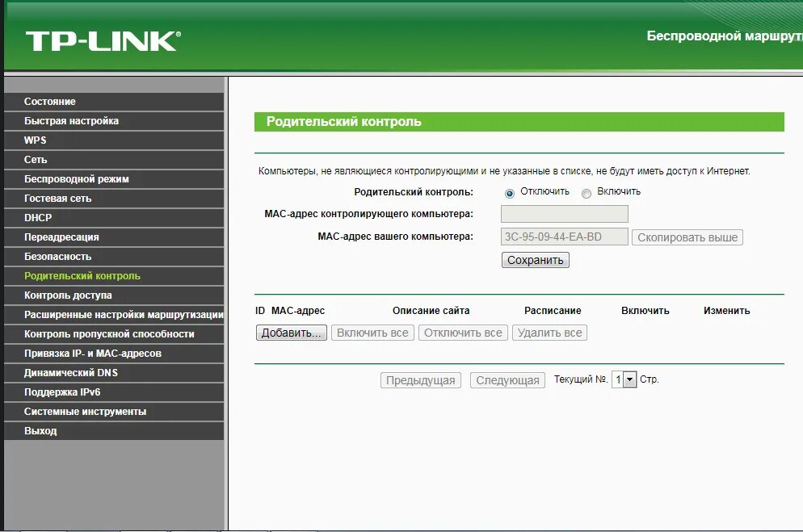Click the Отключить все button
This screenshot has height=532, width=803.
463,333
